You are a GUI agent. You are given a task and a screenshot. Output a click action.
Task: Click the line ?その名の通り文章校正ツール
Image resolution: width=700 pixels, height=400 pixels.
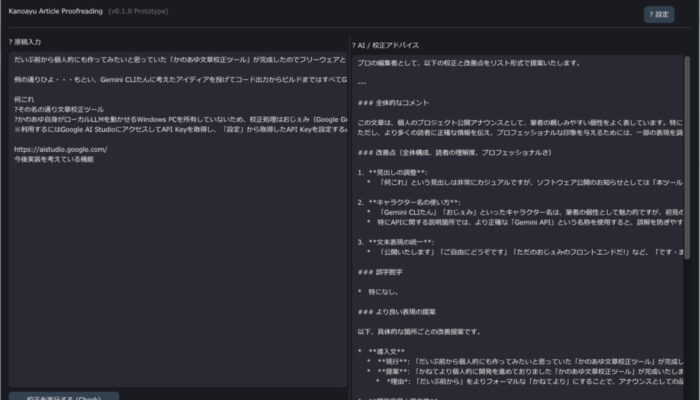(58, 109)
